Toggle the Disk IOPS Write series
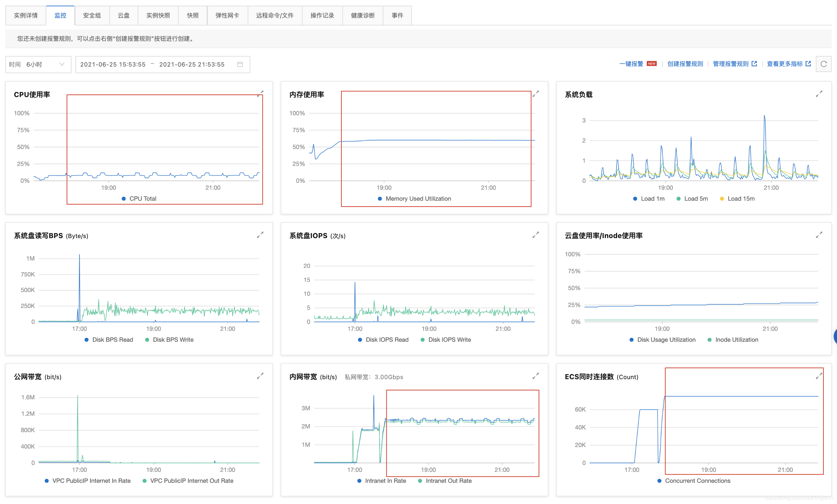The height and width of the screenshot is (504, 837). click(446, 340)
